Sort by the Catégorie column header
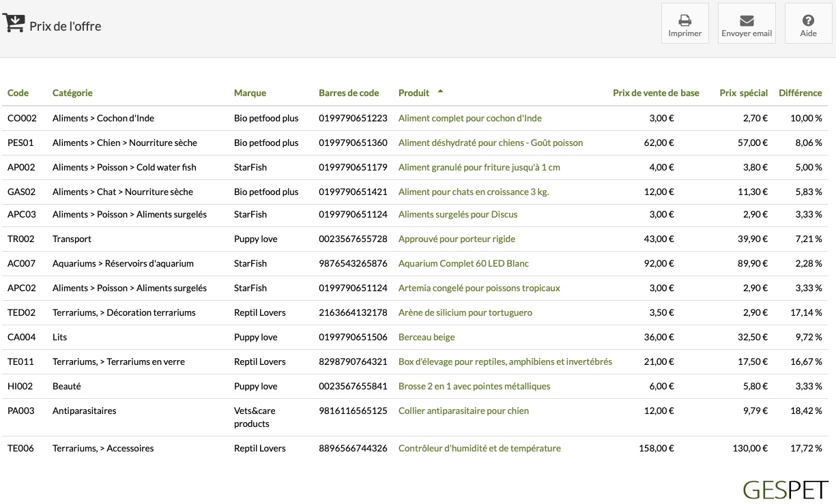The image size is (836, 504). point(72,93)
